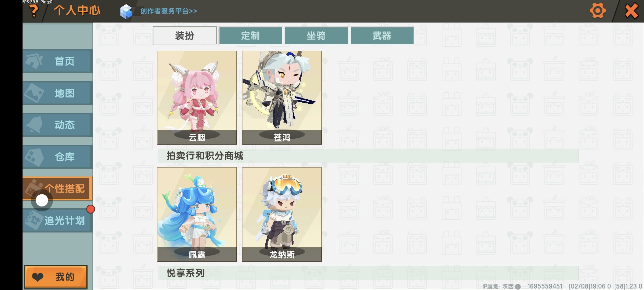Open 地图 in the sidebar
Screen dimensions: 644x290
[x=58, y=93]
